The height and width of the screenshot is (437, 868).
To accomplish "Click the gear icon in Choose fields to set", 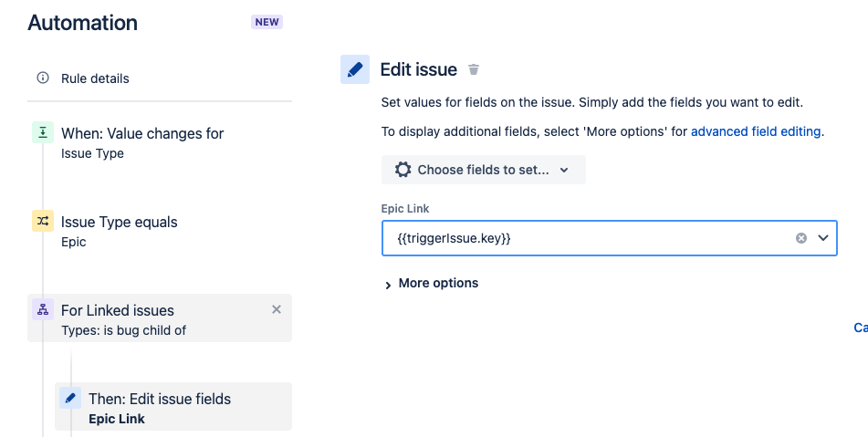I will (x=403, y=170).
